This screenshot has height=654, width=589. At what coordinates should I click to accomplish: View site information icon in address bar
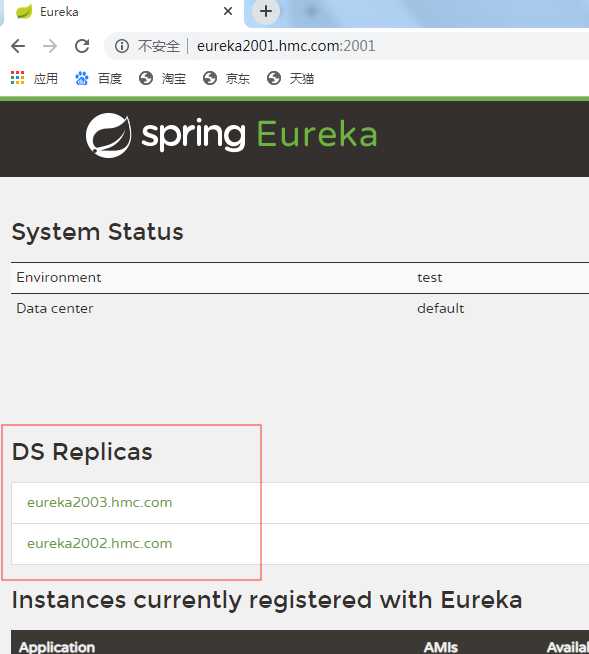click(122, 46)
